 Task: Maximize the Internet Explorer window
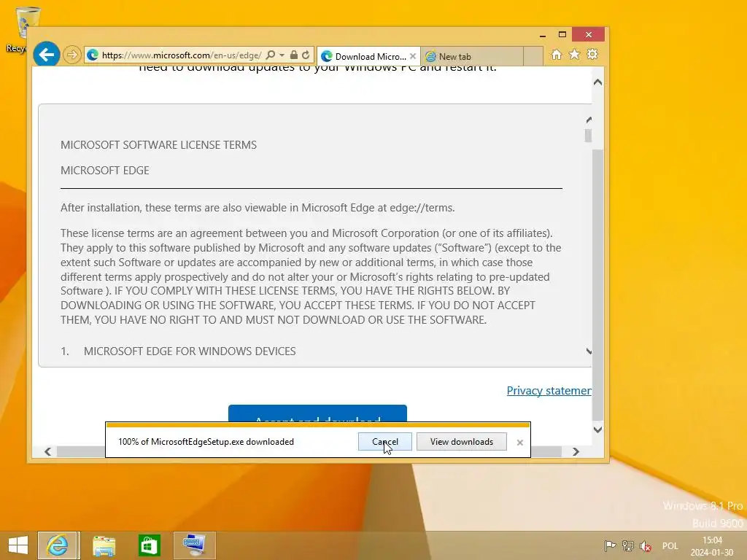point(562,35)
